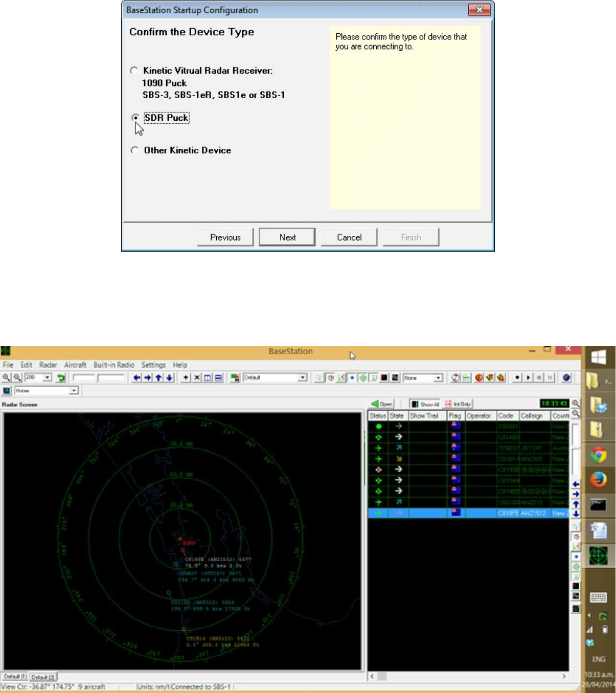This screenshot has height=693, width=616.
Task: Close the Startup Configuration dialog window
Action: (x=480, y=10)
